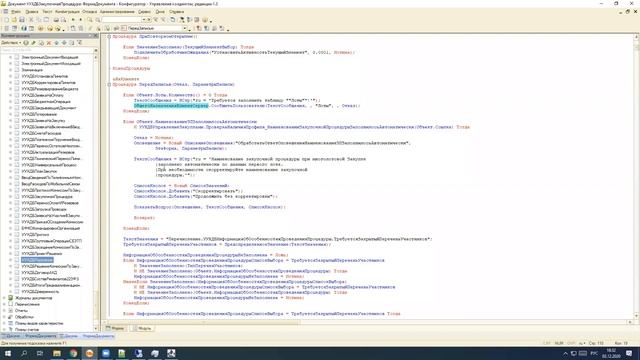Click the taskbar search icon
This screenshot has width=640, height=360.
pos(24,353)
